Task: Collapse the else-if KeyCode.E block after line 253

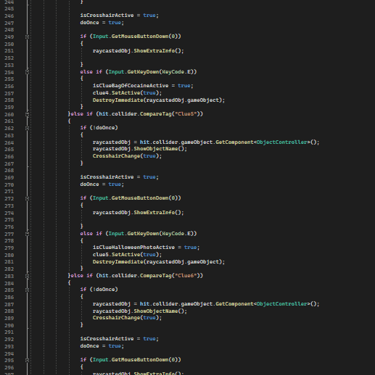Action: point(27,72)
